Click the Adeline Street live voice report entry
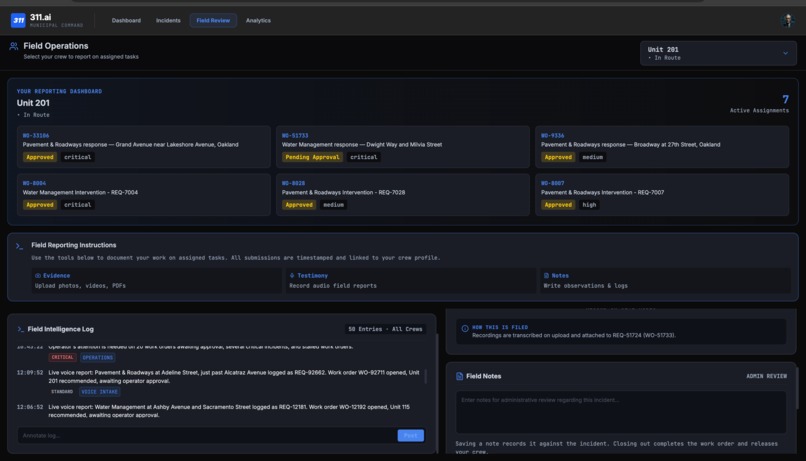Screen dimensions: 806x461 pyautogui.click(x=234, y=377)
